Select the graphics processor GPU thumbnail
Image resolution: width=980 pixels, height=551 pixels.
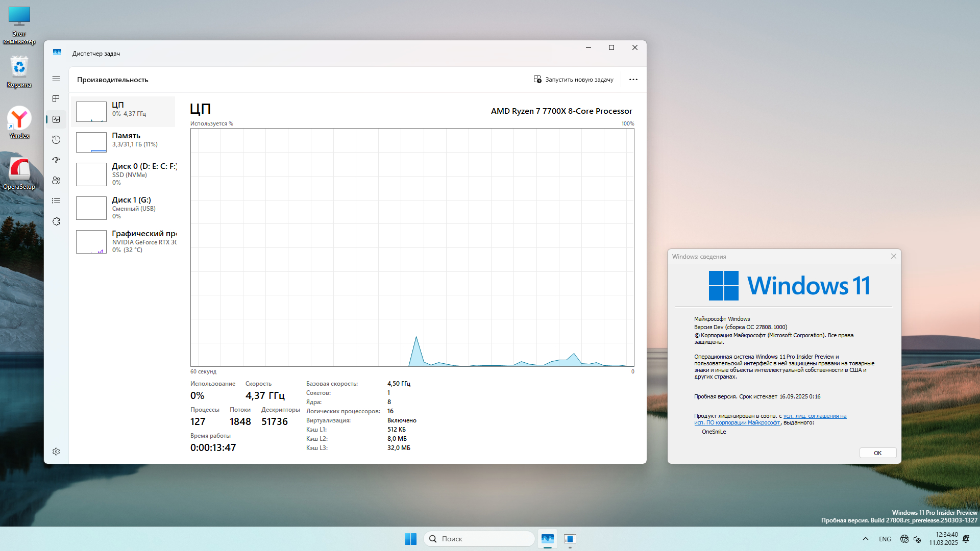(x=91, y=242)
